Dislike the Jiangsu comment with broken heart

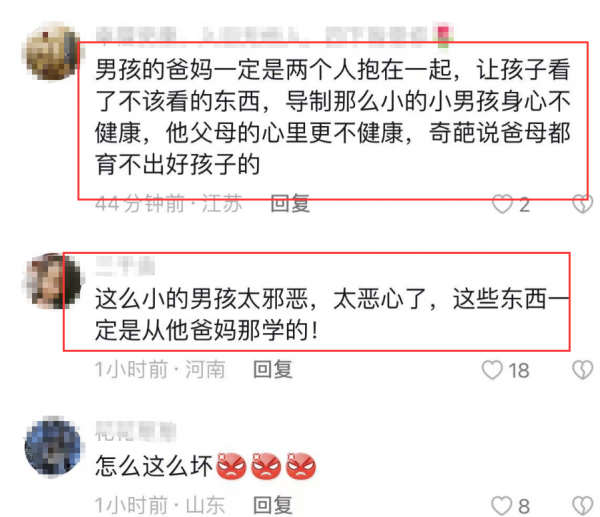583,204
